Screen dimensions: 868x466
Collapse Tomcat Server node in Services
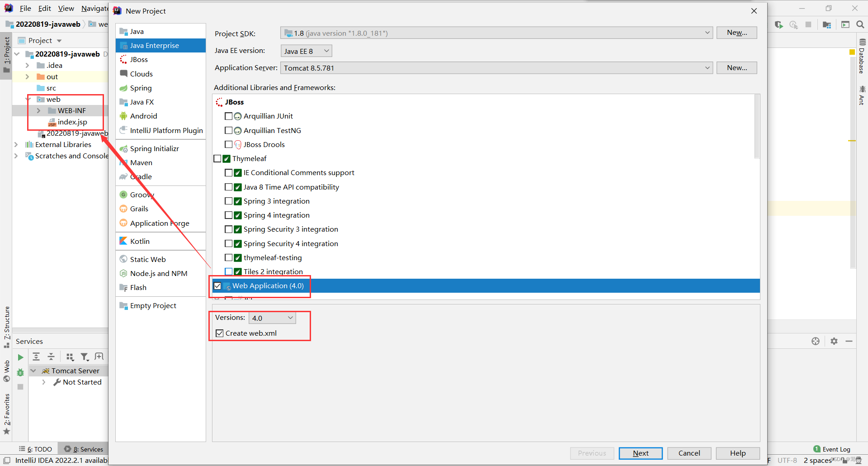point(33,371)
